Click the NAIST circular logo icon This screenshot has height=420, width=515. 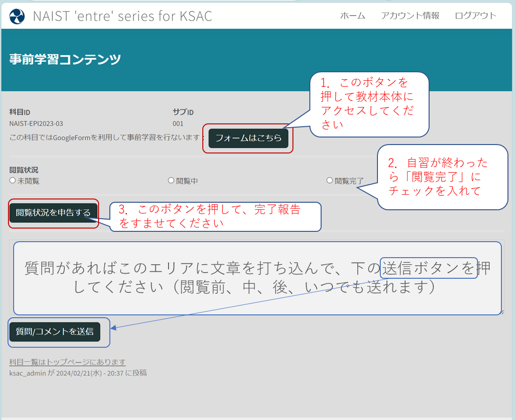pyautogui.click(x=17, y=16)
